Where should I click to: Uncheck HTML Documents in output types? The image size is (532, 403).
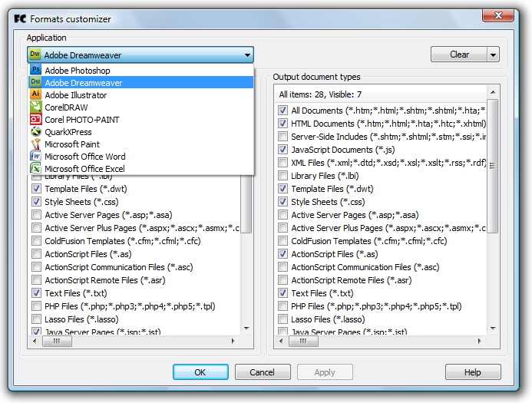[283, 123]
